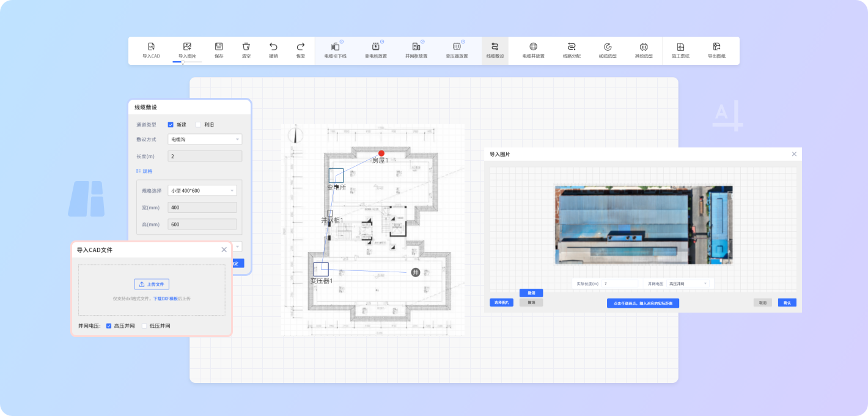This screenshot has height=416, width=868.
Task: Click the 高(mm) field showing 600
Action: click(x=202, y=225)
